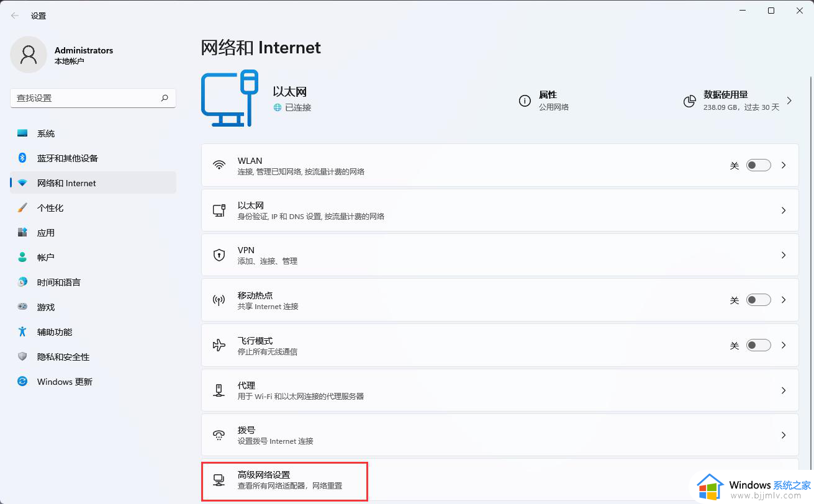Click the 帐户 person icon in sidebar
This screenshot has width=814, height=504.
coord(22,258)
